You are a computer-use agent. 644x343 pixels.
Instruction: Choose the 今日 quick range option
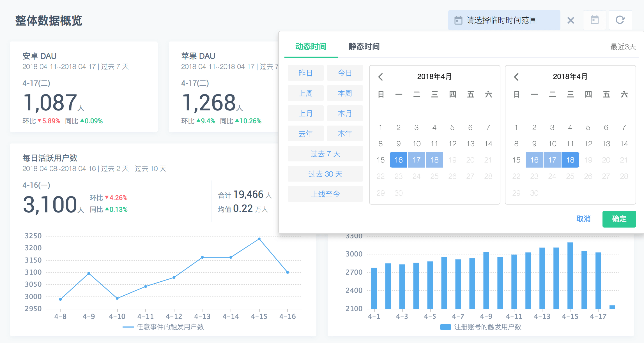pos(345,73)
